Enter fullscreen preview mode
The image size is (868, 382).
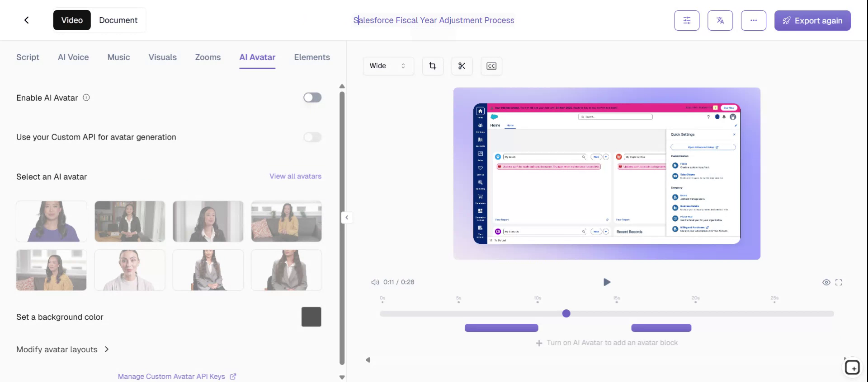(839, 282)
